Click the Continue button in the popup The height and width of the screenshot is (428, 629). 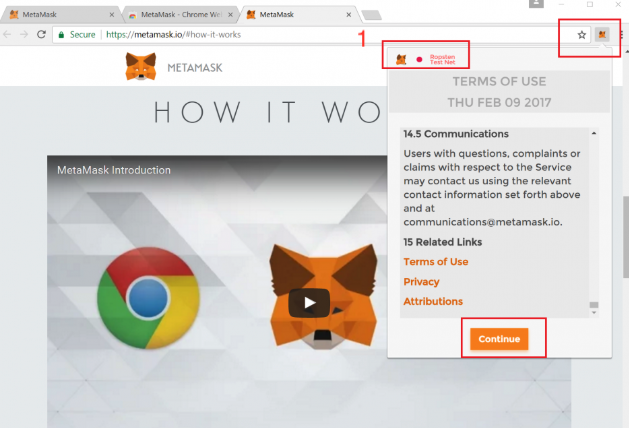(x=499, y=339)
